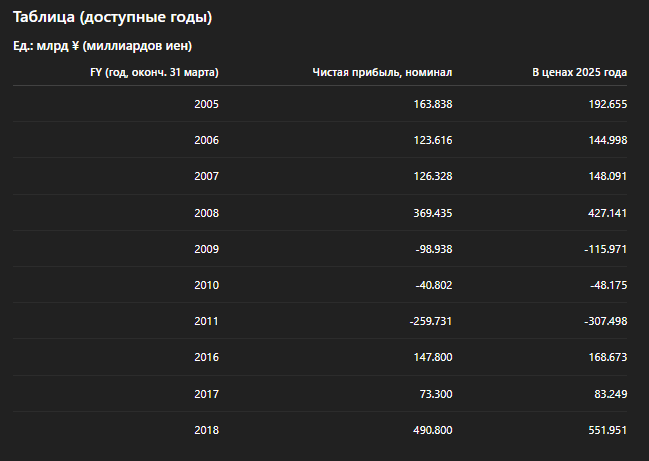Select the 2006 real-price value 144.998
649x461 pixels.
tap(607, 140)
